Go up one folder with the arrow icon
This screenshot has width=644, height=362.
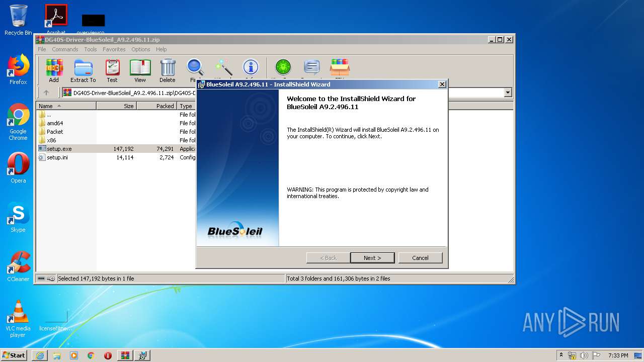(46, 93)
